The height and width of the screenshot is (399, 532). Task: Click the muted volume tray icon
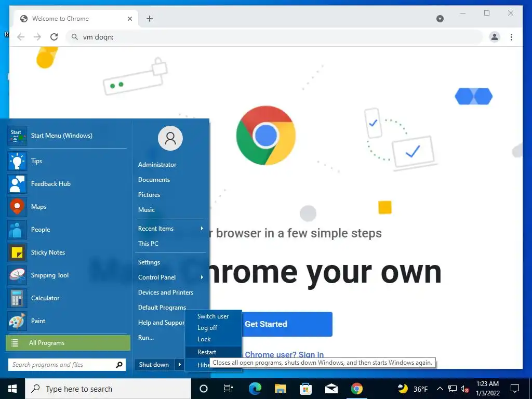click(x=465, y=389)
